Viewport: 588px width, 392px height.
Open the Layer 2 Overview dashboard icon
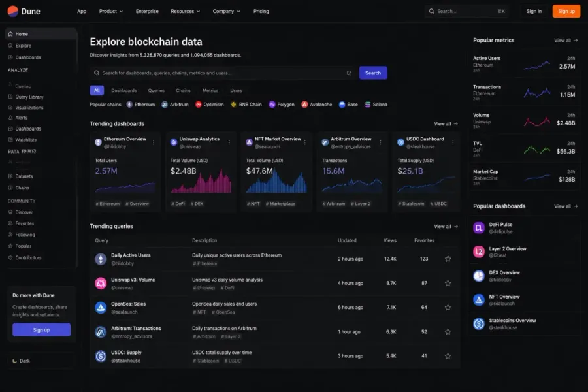(x=479, y=252)
